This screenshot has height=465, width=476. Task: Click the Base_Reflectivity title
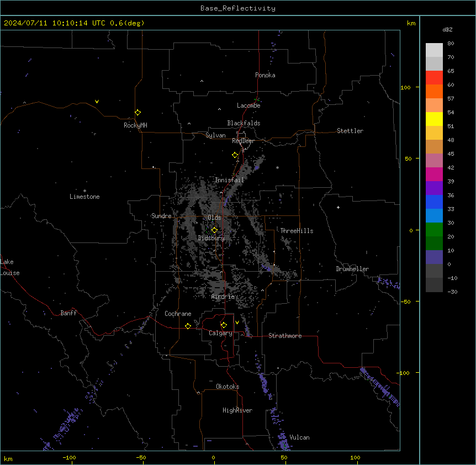click(238, 8)
